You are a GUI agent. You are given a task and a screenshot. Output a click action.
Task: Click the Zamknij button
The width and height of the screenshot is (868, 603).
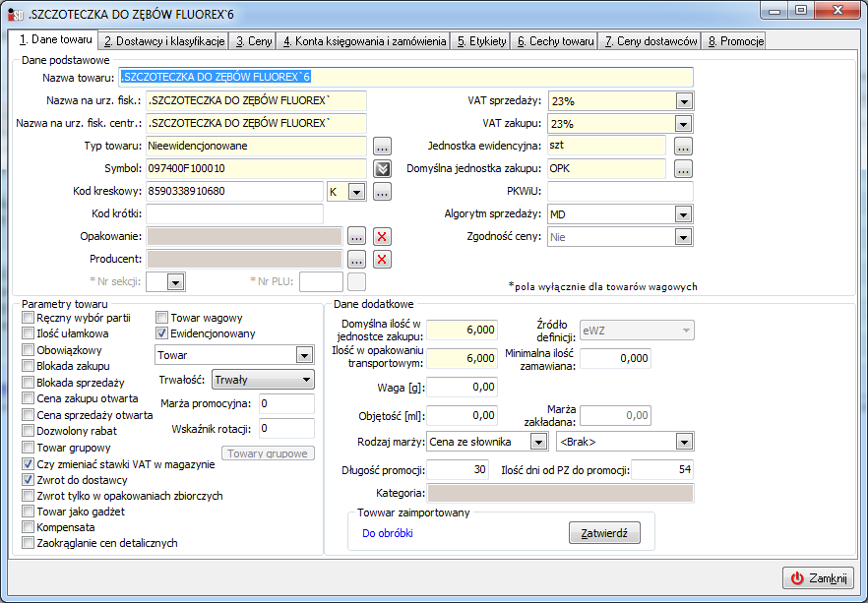[818, 578]
